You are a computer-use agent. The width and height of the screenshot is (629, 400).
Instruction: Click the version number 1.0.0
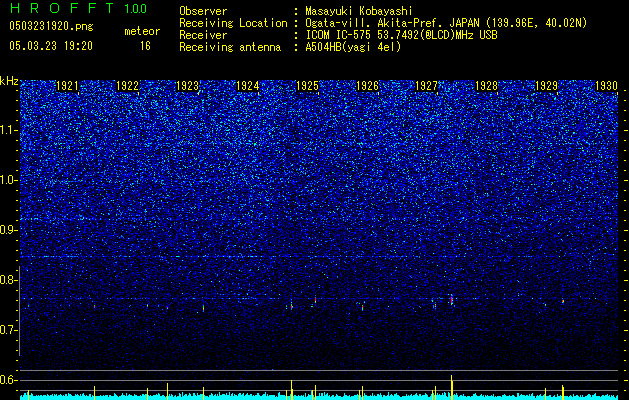pyautogui.click(x=136, y=8)
